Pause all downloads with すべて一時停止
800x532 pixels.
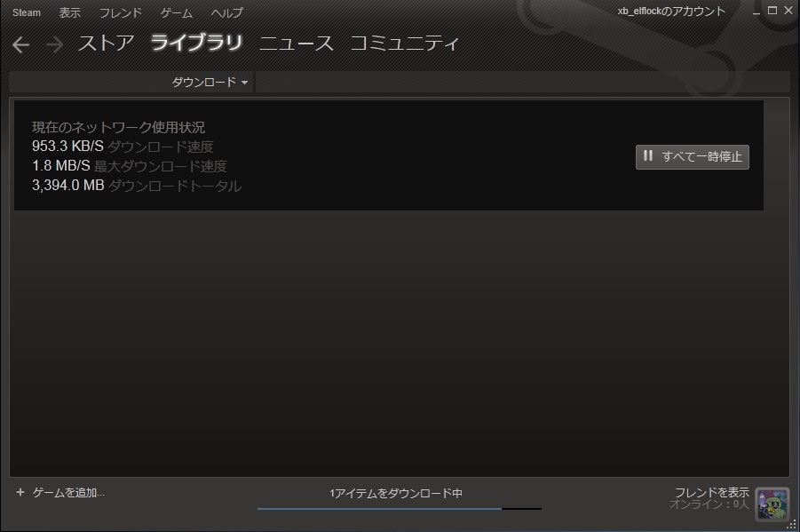click(x=693, y=156)
